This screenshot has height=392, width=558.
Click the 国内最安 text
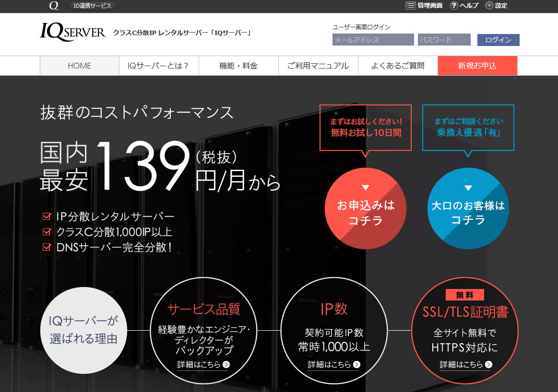pyautogui.click(x=64, y=166)
